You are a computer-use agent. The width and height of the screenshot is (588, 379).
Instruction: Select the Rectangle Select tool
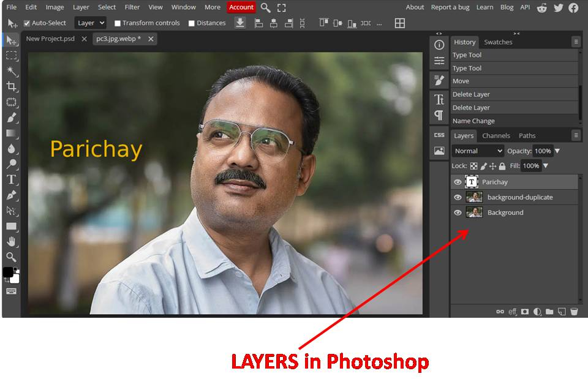point(12,56)
